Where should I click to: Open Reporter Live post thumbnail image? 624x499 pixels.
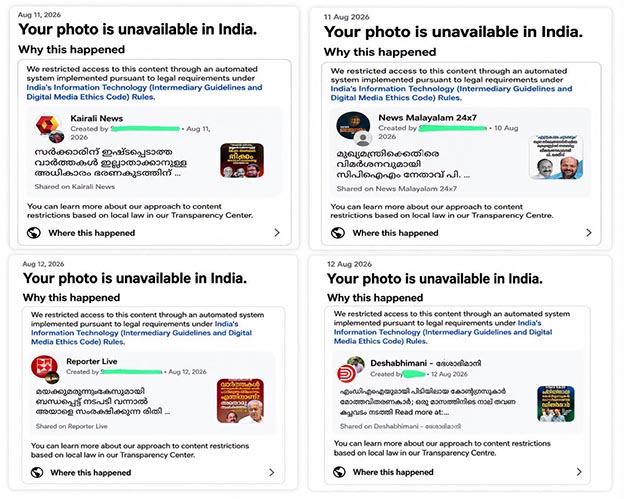click(x=240, y=401)
